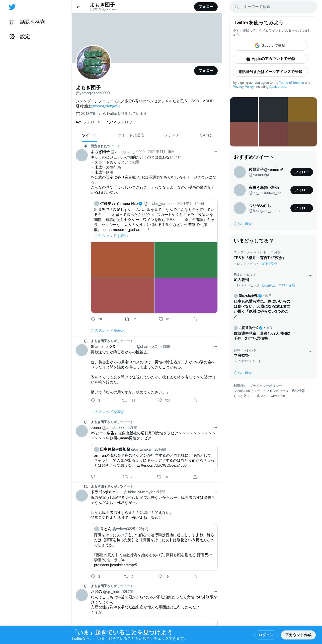Follow よもぎ団子 from header bar
322x644 pixels.
click(206, 7)
